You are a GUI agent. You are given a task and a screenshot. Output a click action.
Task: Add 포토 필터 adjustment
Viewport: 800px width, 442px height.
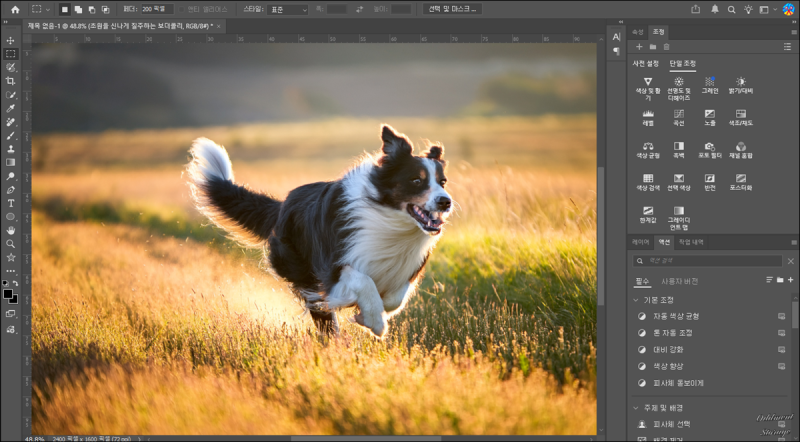click(x=710, y=150)
